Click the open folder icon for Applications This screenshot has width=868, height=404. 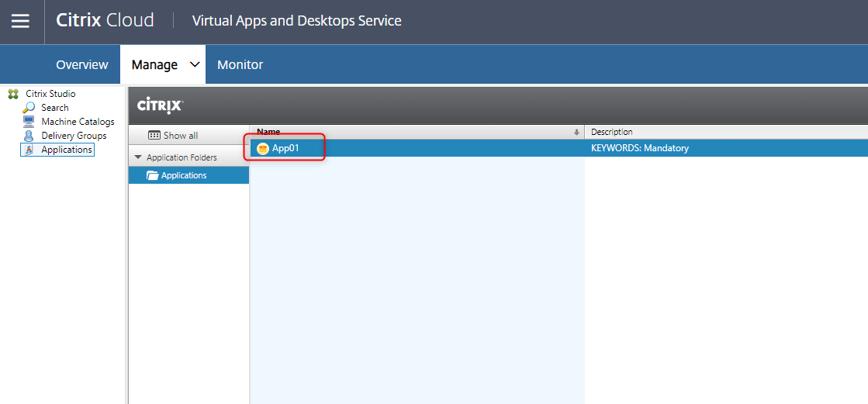click(153, 175)
